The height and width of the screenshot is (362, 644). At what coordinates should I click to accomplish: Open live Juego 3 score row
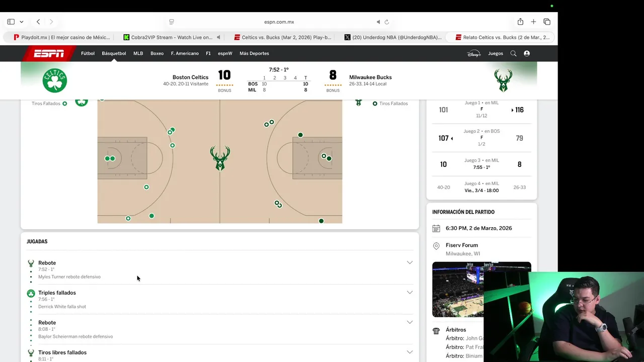(x=481, y=164)
